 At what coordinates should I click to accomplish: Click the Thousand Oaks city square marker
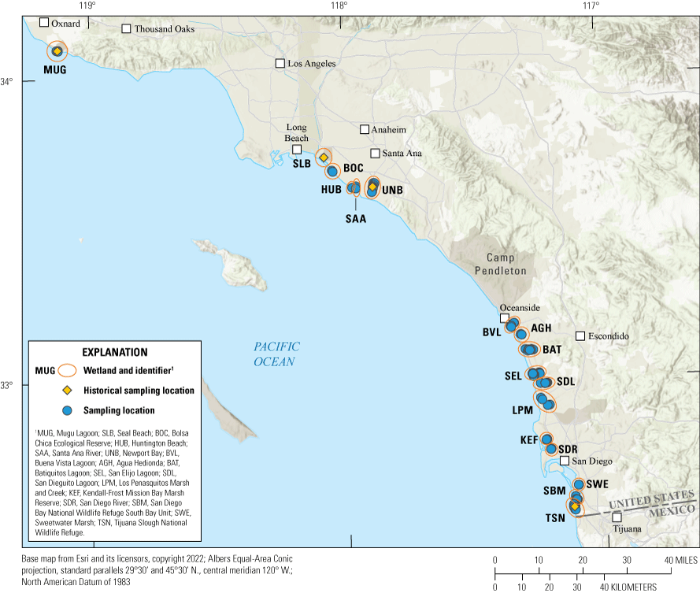[x=126, y=29]
